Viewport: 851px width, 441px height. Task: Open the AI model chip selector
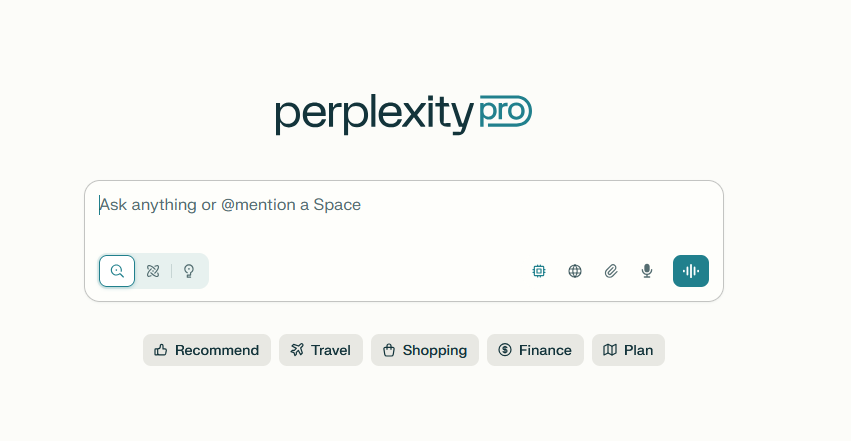click(539, 271)
